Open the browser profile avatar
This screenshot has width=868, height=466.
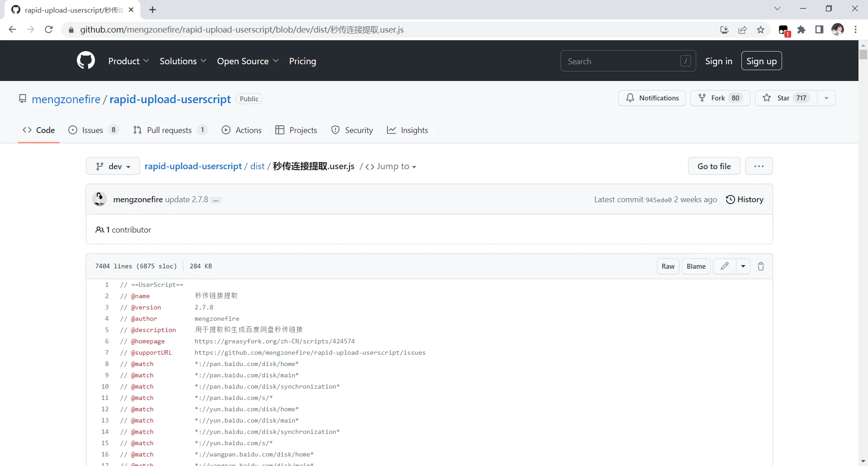[x=838, y=30]
